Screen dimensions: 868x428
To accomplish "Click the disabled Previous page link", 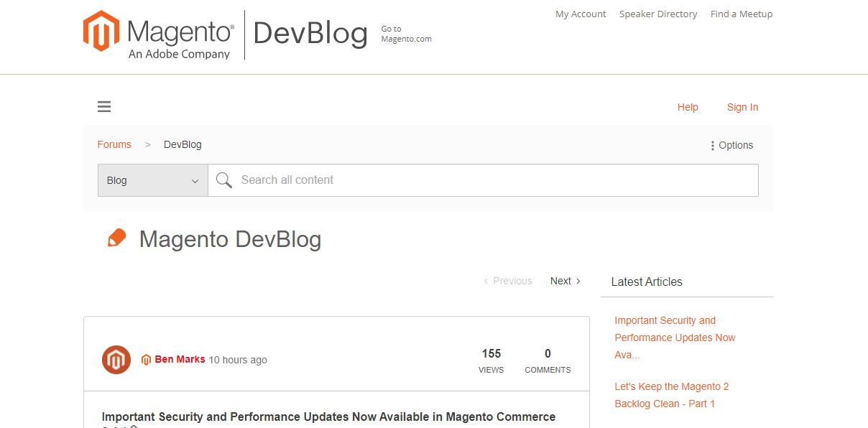I will (508, 281).
